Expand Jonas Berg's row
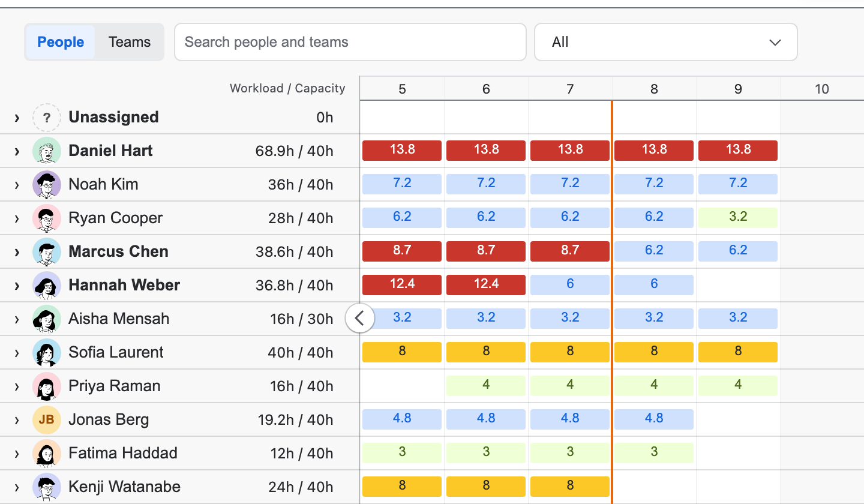The width and height of the screenshot is (864, 504). (17, 420)
